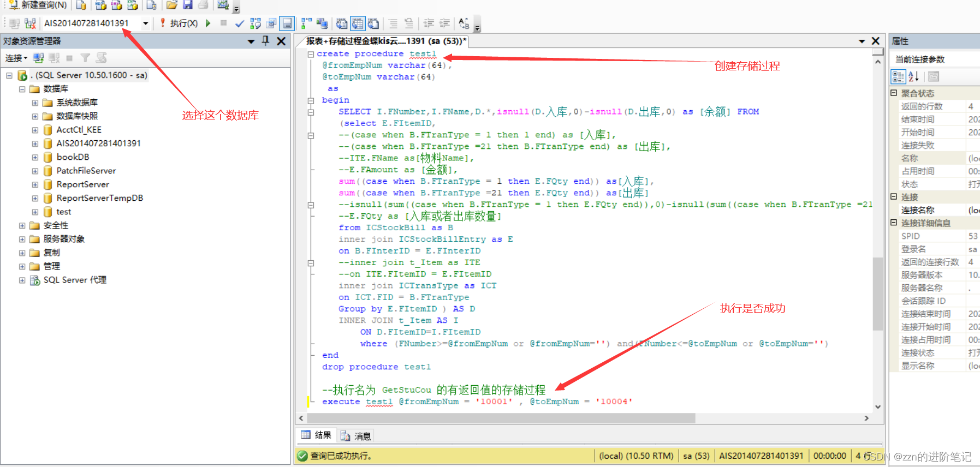Click the Database Engine query file icon
This screenshot has height=467, width=980.
pyautogui.click(x=81, y=5)
